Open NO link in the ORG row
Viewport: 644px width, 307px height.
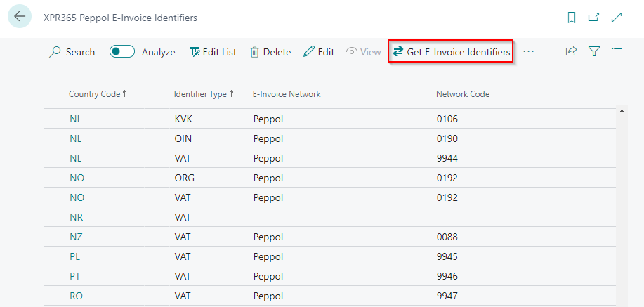tap(77, 178)
